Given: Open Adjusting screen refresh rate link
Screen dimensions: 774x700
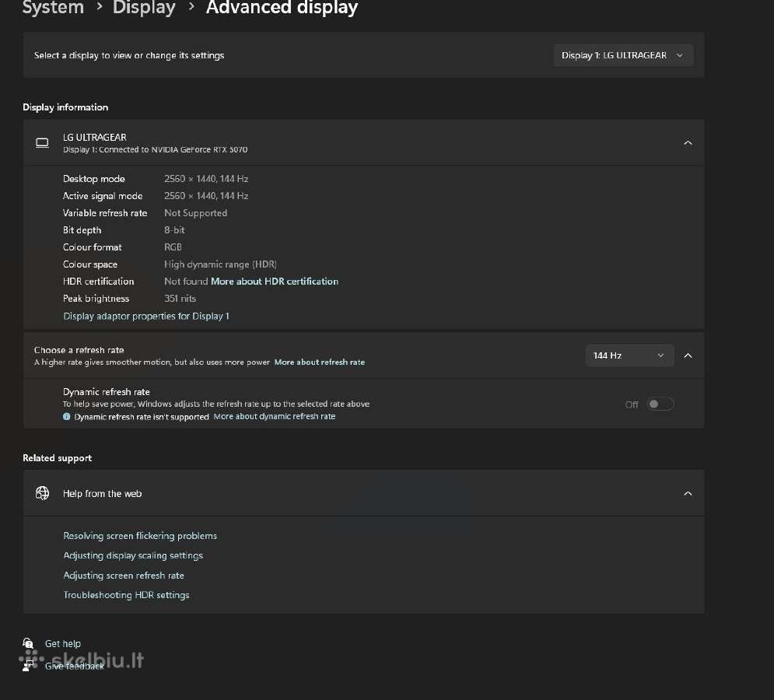Looking at the screenshot, I should (x=124, y=575).
